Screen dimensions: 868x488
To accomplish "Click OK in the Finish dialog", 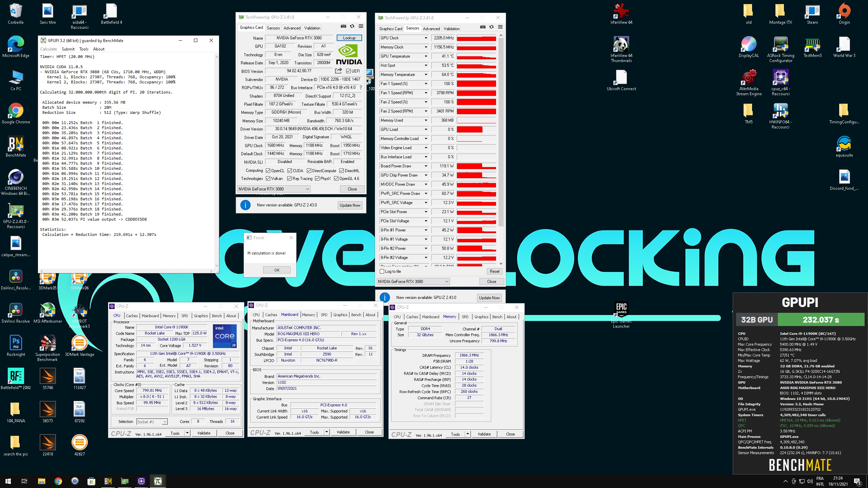I will pyautogui.click(x=277, y=270).
